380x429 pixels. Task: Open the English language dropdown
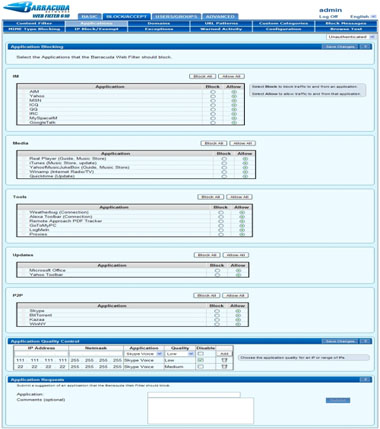pos(363,17)
